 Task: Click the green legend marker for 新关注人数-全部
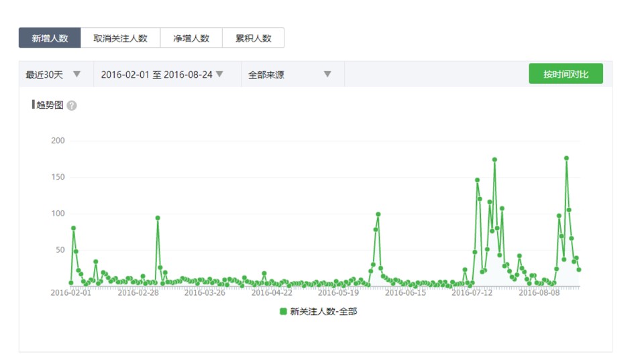[x=284, y=312]
